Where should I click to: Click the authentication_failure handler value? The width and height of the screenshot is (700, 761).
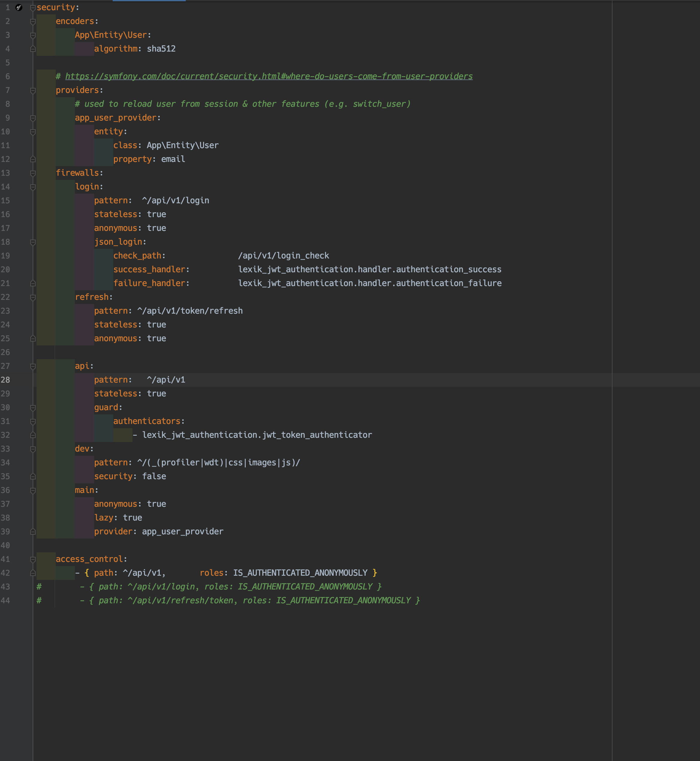pos(370,283)
